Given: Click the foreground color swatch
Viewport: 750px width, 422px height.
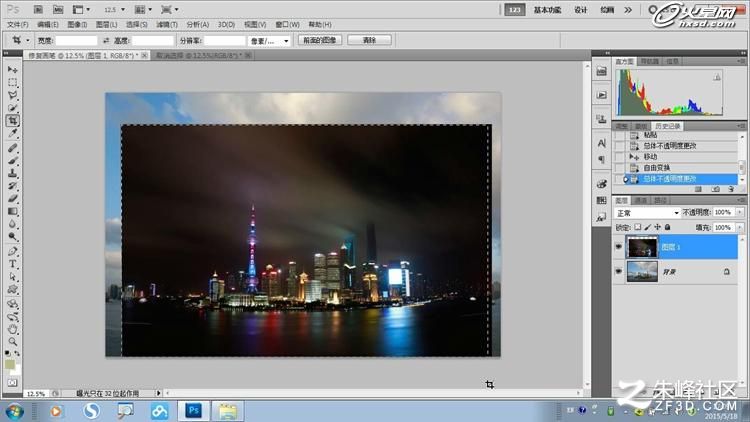Looking at the screenshot, I should point(9,364).
